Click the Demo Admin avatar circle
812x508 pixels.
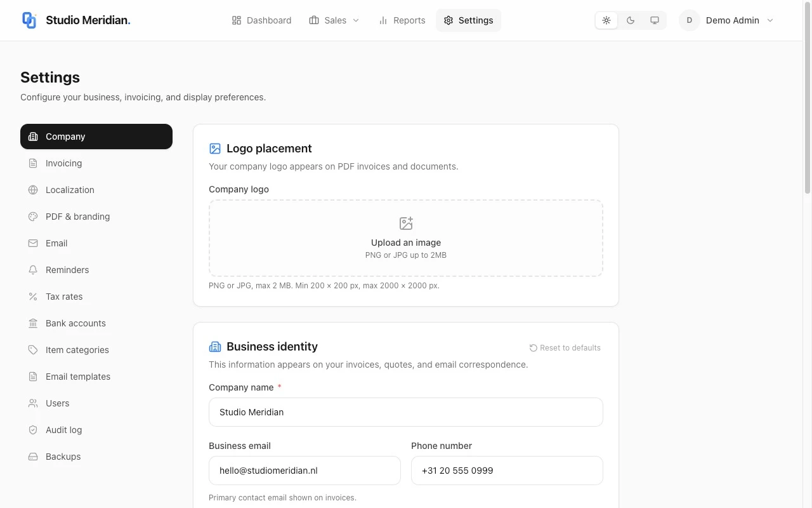[690, 20]
